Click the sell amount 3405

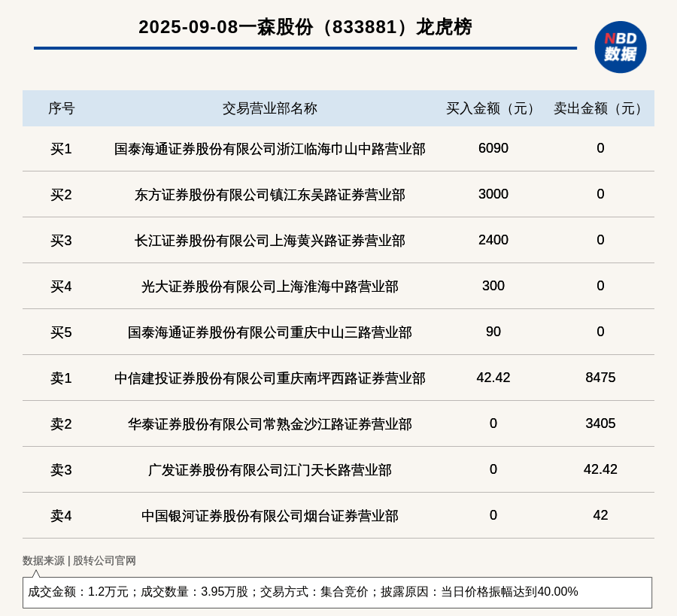[600, 423]
